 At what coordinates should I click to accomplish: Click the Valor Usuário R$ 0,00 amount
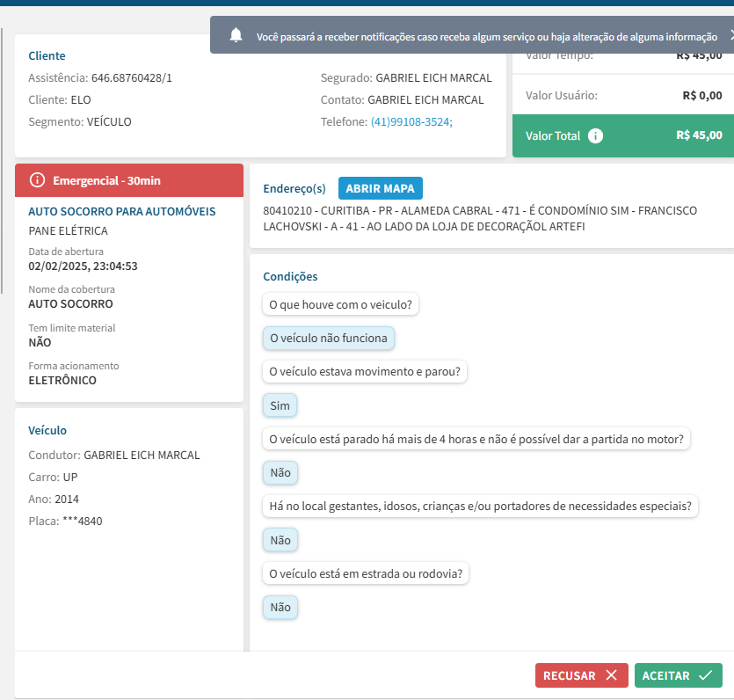pyautogui.click(x=702, y=96)
